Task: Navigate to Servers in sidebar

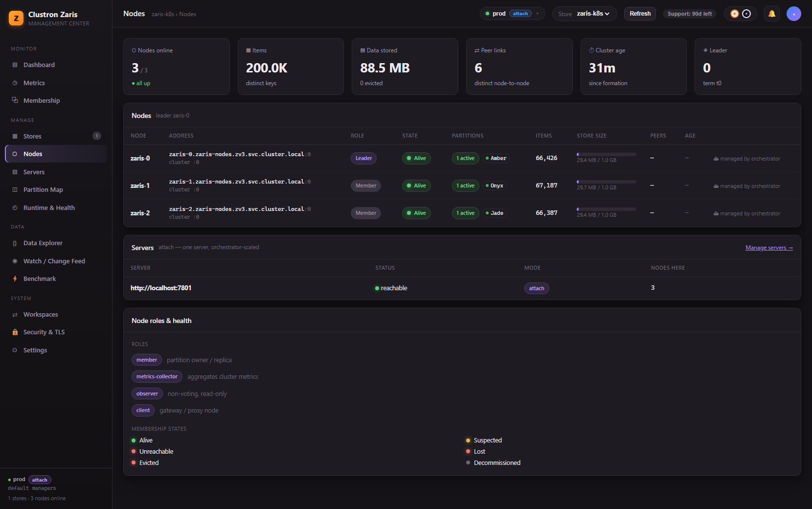Action: tap(56, 172)
